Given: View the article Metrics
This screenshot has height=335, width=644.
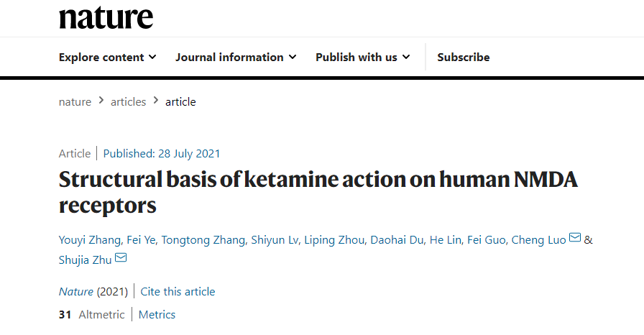Looking at the screenshot, I should [x=157, y=315].
